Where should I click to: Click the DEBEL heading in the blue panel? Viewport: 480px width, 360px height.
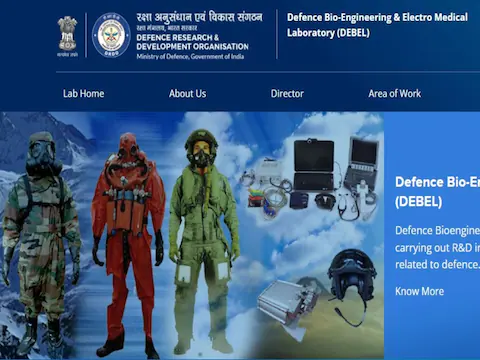click(437, 192)
